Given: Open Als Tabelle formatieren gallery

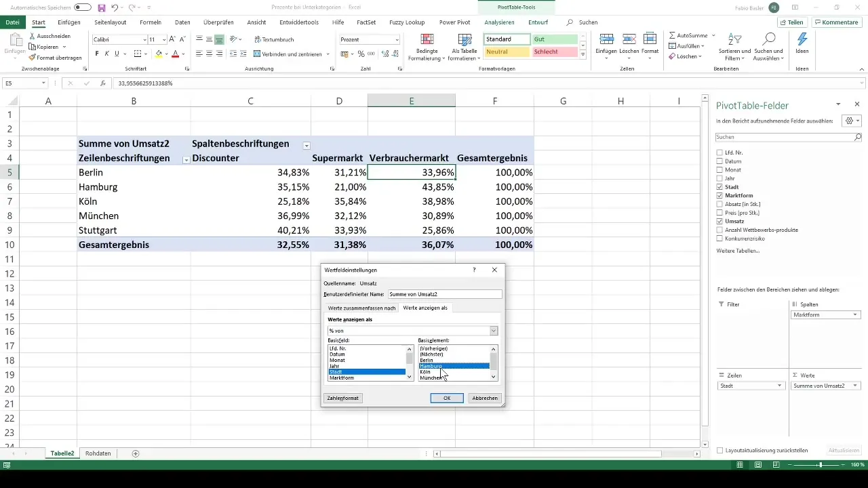Looking at the screenshot, I should point(464,47).
